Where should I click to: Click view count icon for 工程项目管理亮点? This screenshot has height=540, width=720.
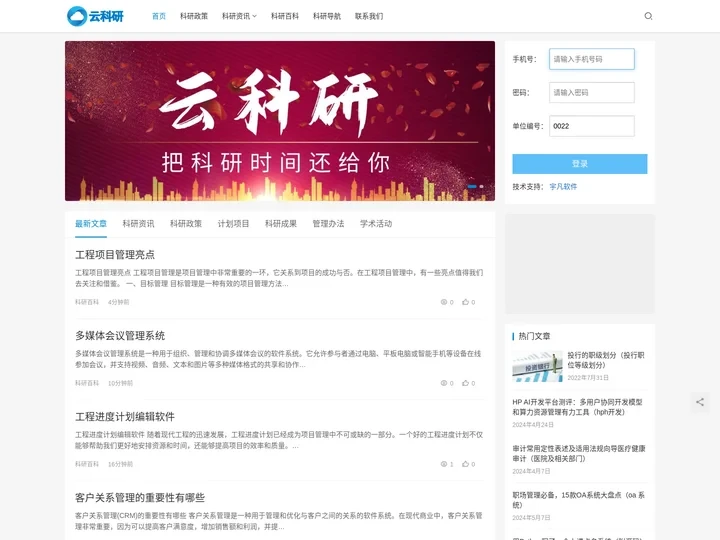(x=444, y=302)
